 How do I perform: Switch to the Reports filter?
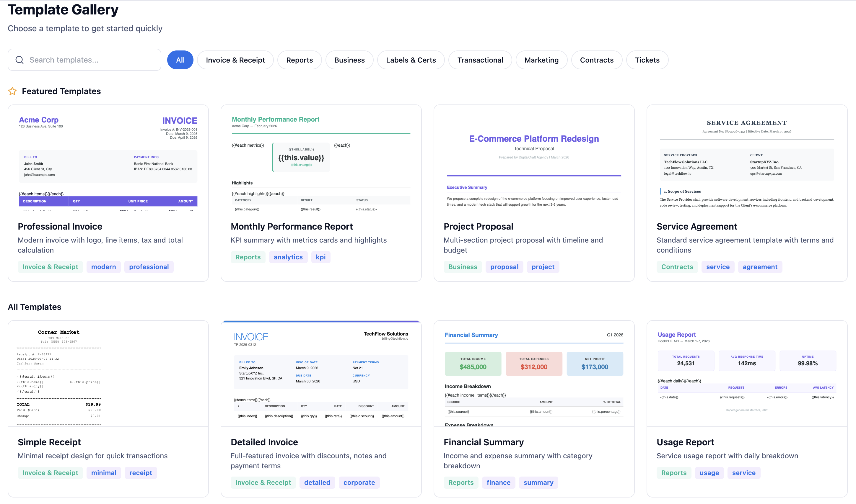pyautogui.click(x=299, y=60)
